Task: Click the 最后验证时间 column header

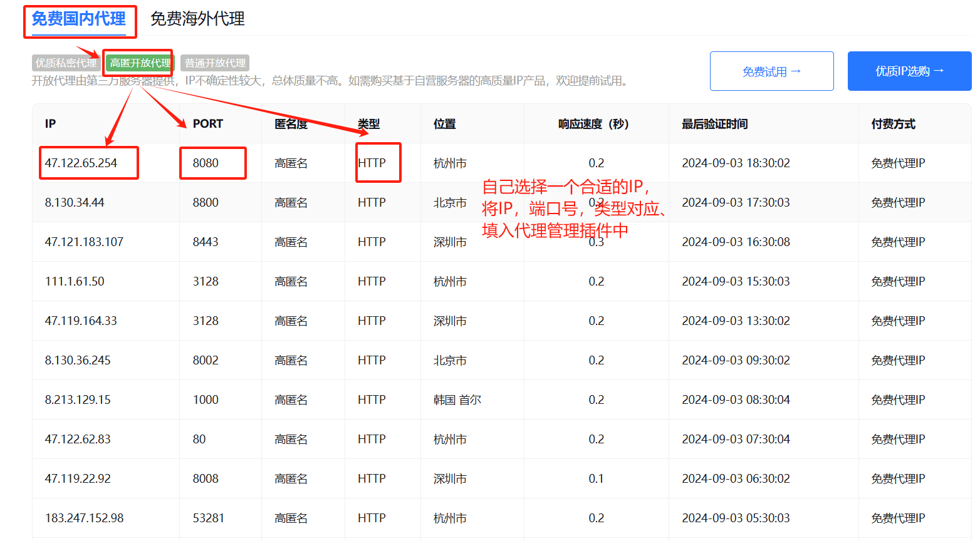Action: pyautogui.click(x=715, y=124)
